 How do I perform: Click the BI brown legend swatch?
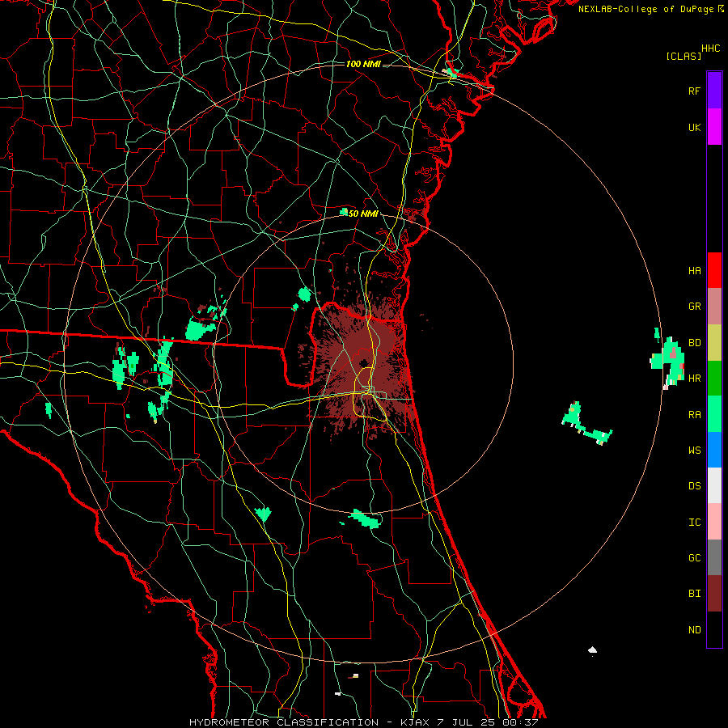click(x=714, y=594)
